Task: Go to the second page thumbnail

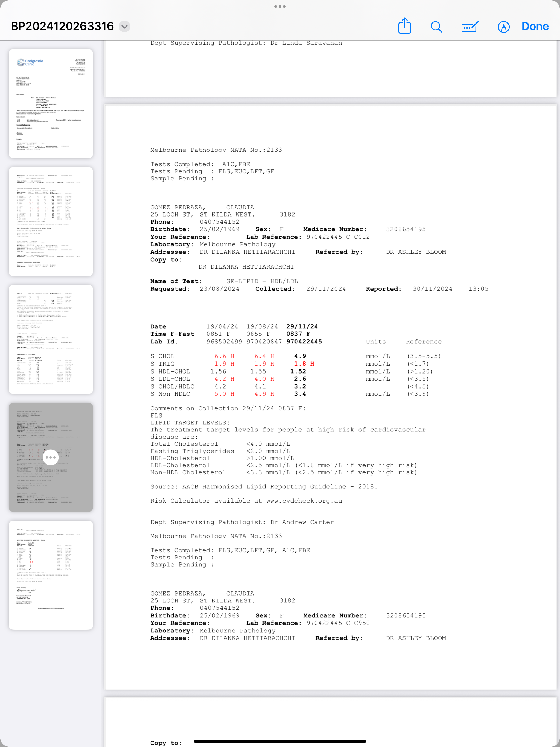Action: 51,221
